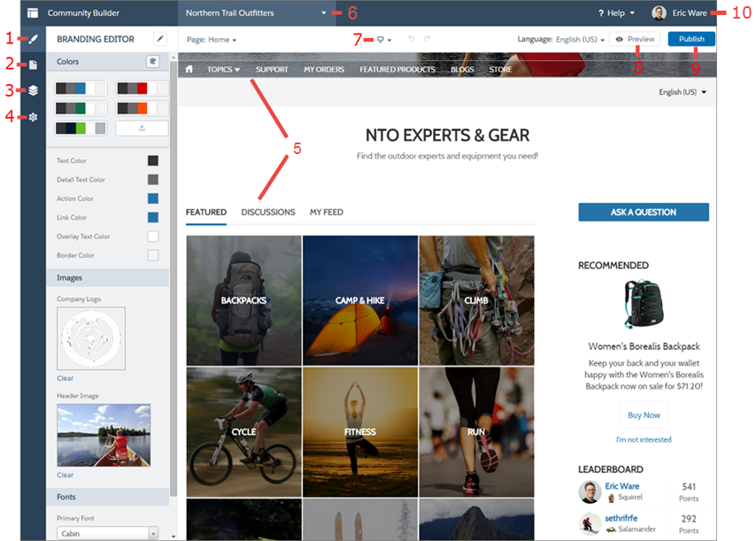Image resolution: width=756 pixels, height=541 pixels.
Task: Open the Page Structure layers icon
Action: tap(33, 90)
